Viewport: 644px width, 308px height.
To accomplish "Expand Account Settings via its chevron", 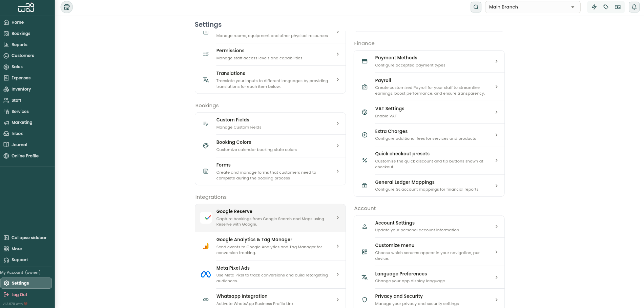I will (497, 227).
